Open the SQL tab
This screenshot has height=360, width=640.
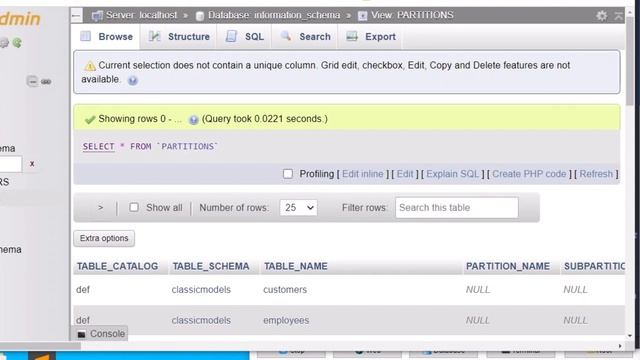tap(245, 37)
